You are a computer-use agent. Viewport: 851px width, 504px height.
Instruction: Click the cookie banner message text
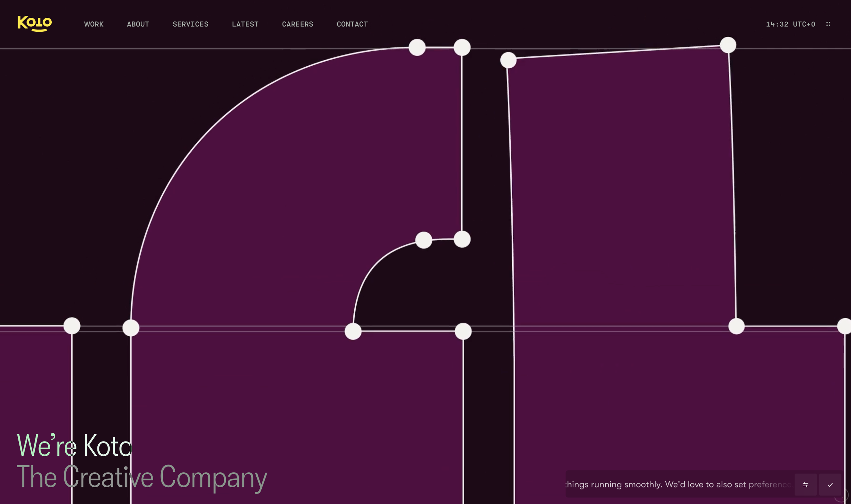(677, 484)
